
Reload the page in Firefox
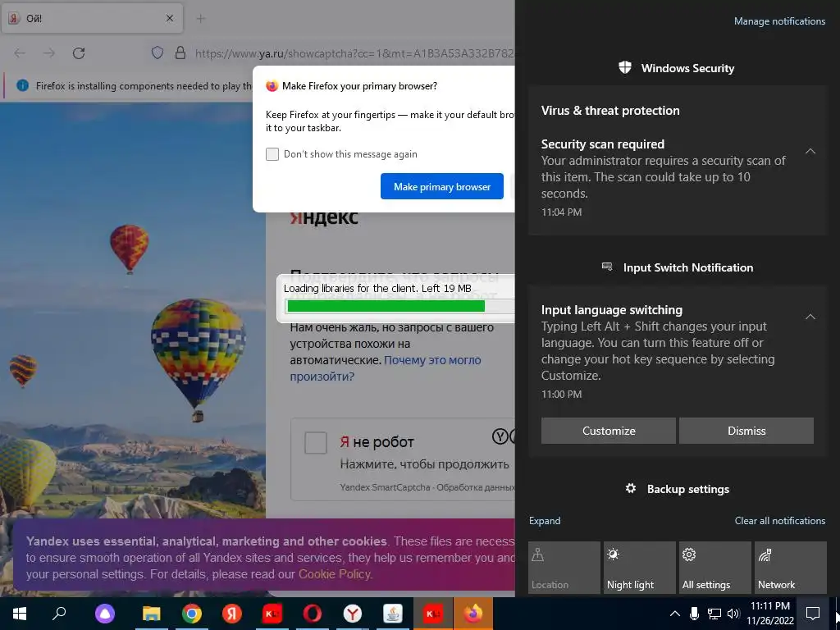coord(79,53)
